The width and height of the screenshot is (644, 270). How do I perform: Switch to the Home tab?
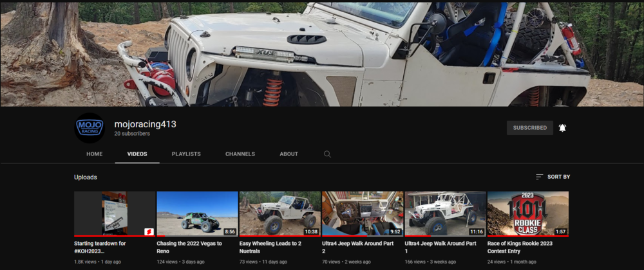95,154
